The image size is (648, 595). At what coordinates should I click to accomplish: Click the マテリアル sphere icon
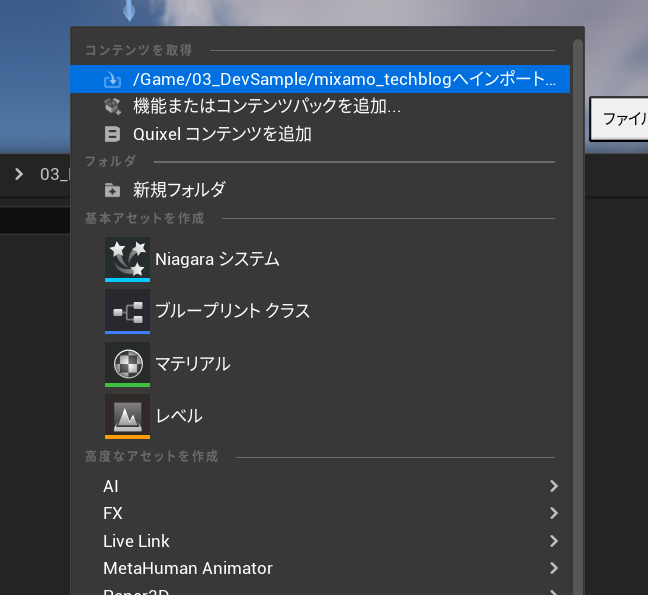(x=127, y=363)
